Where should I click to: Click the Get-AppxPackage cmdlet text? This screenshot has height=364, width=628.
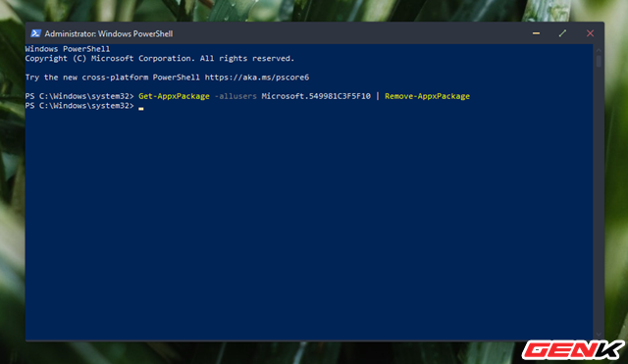(x=174, y=96)
